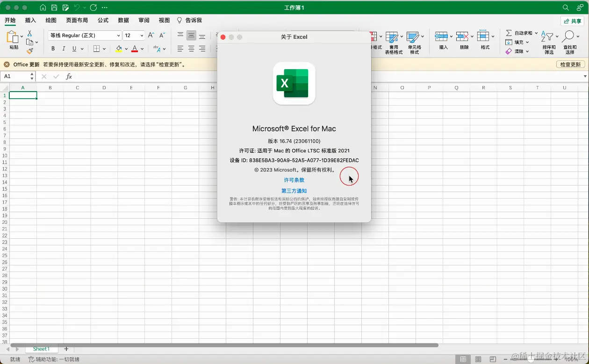Screen dimensions: 589x364
Task: Click the fx insert function icon
Action: pos(69,76)
